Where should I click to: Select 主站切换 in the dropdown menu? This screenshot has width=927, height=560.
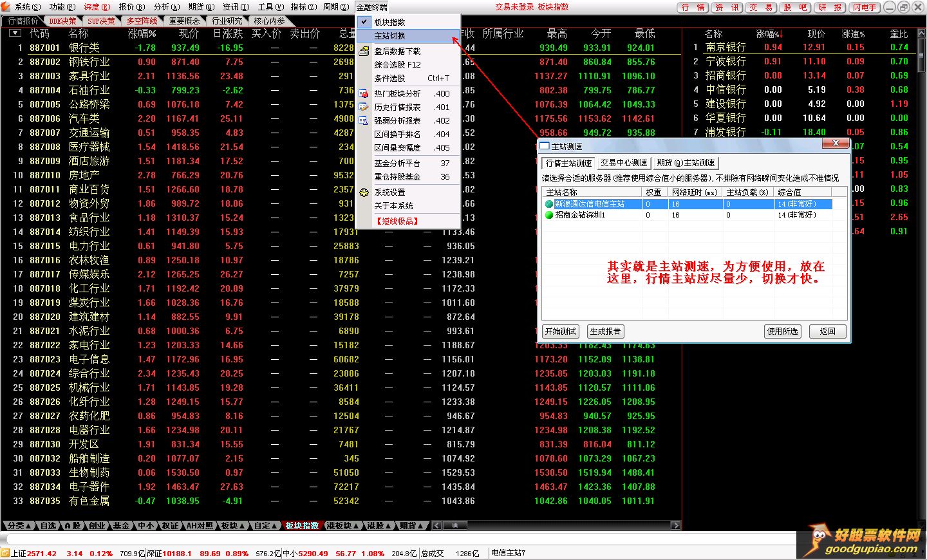click(x=408, y=36)
